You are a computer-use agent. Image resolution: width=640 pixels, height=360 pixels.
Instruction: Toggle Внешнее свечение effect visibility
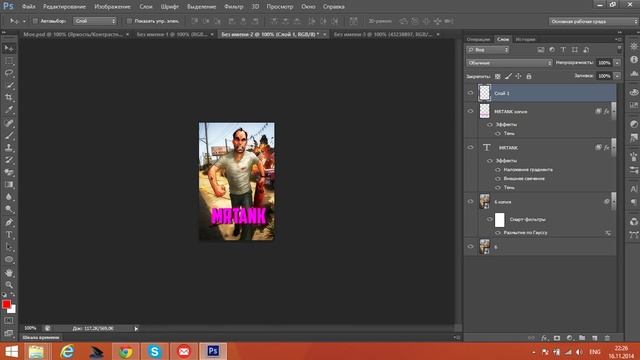click(x=498, y=179)
